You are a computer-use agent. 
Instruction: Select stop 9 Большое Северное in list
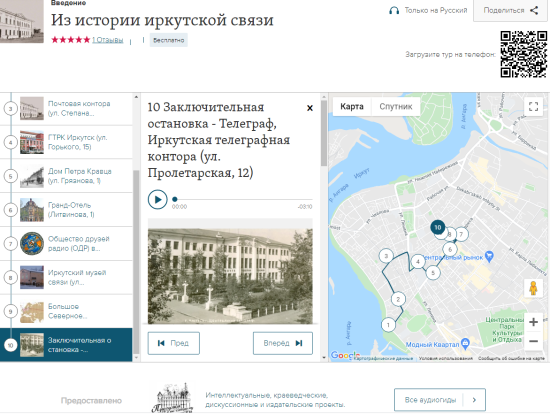pos(66,311)
